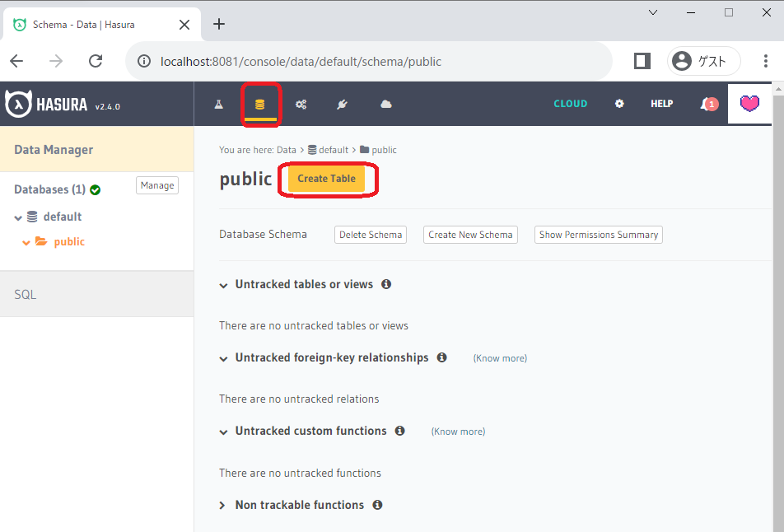The image size is (784, 532).
Task: Collapse the default database tree node
Action: [x=18, y=217]
